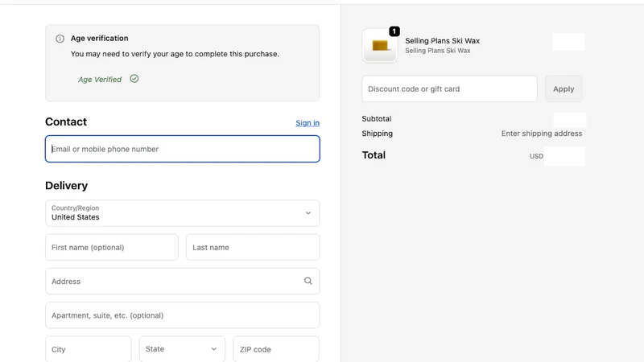Click the Selling Plans Ski Wax product title

click(x=442, y=41)
